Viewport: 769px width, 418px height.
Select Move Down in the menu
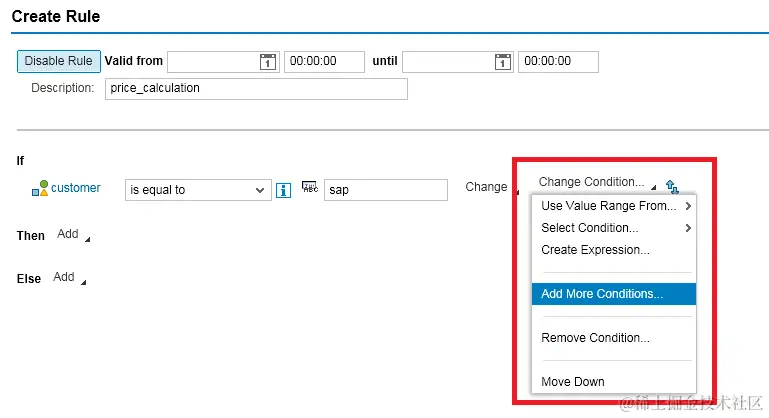pyautogui.click(x=614, y=382)
